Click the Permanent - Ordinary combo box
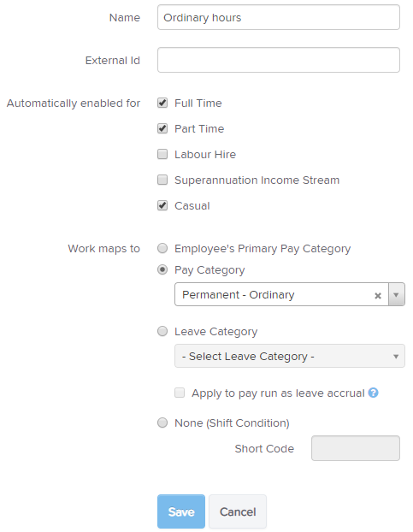Screen dimensions: 413x532 coord(281,294)
